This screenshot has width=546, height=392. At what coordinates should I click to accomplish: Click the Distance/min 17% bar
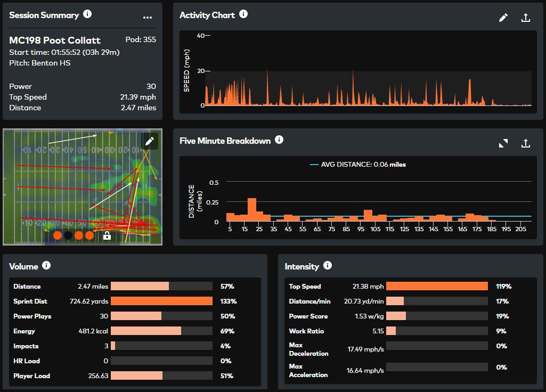pyautogui.click(x=437, y=301)
